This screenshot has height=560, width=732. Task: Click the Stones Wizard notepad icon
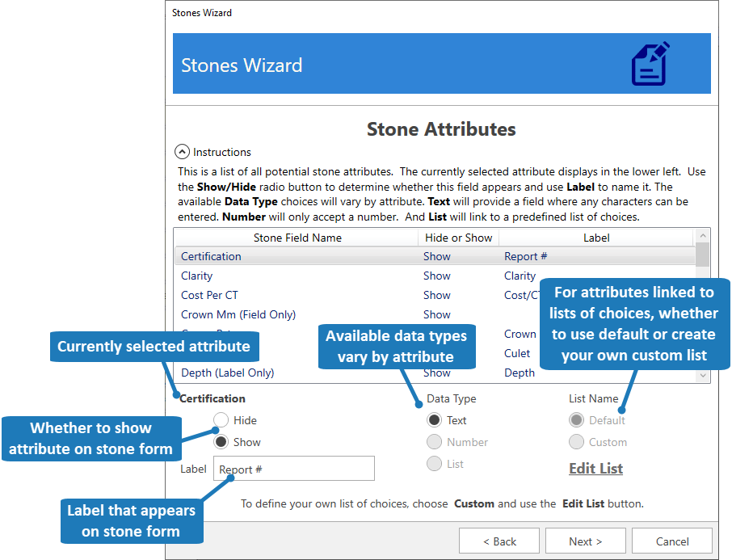pos(650,64)
